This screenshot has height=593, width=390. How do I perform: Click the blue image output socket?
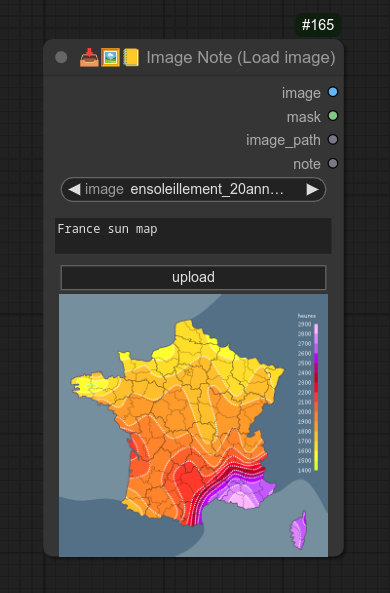pos(333,92)
